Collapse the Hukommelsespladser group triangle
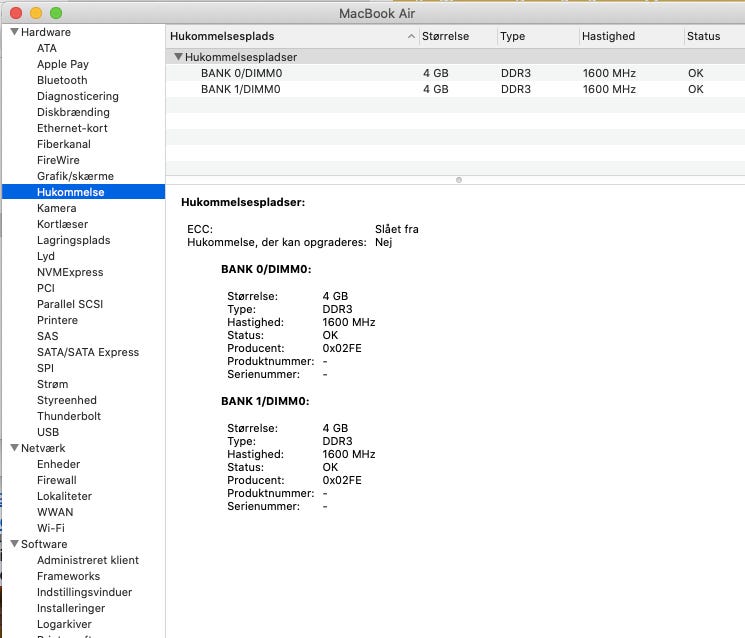This screenshot has height=638, width=745. click(x=178, y=57)
